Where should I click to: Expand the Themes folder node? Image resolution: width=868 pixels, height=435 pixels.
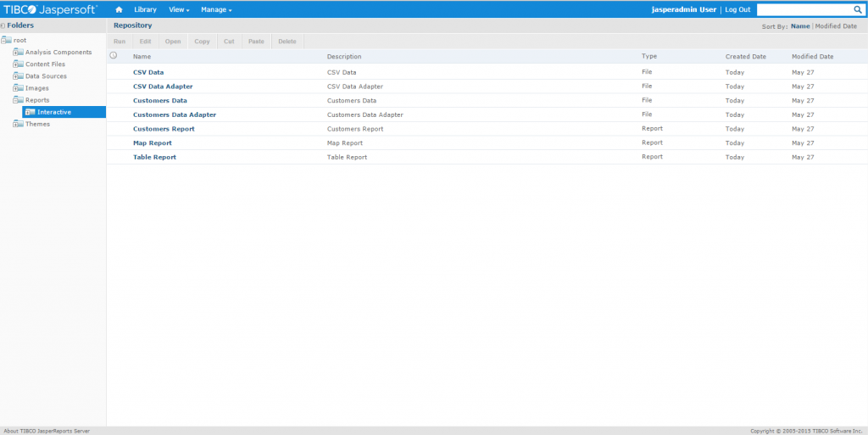(15, 125)
